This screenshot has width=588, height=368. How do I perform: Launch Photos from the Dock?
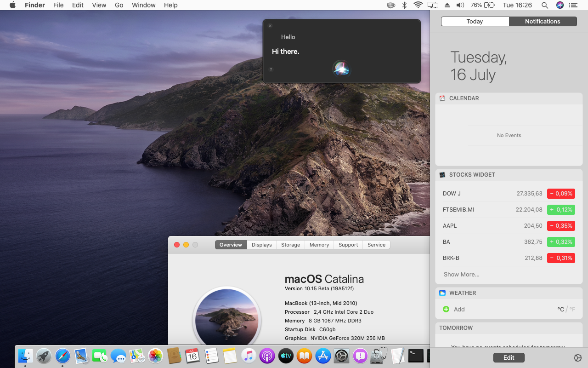click(x=156, y=356)
